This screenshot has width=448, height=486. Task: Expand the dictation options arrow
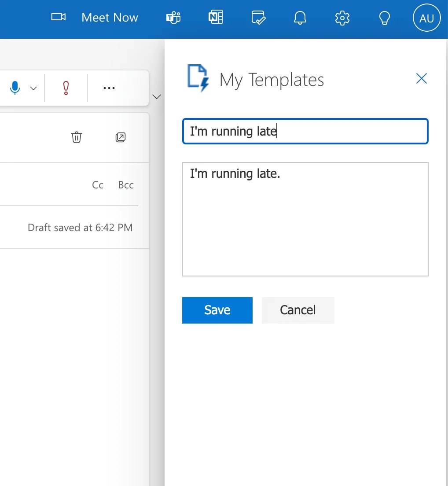pyautogui.click(x=33, y=88)
